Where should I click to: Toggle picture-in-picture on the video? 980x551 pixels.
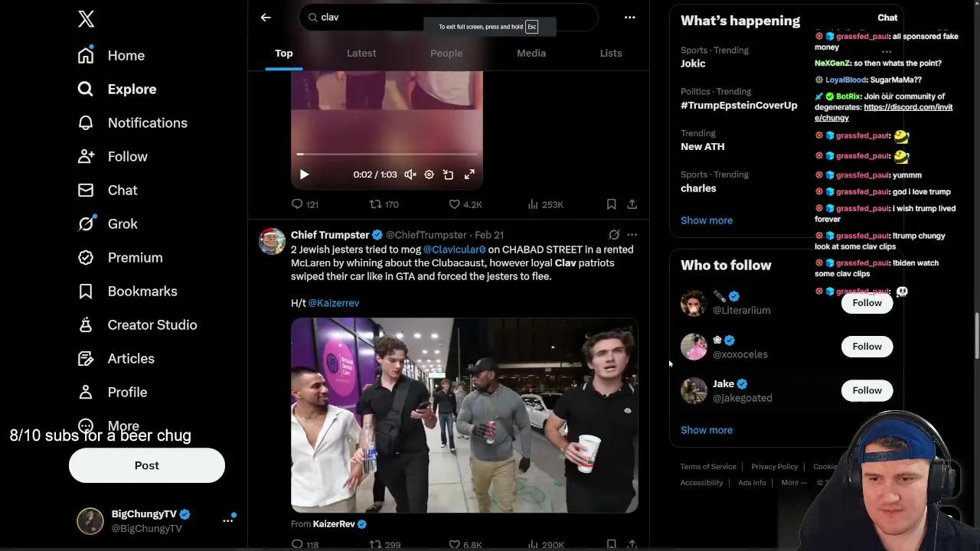[x=448, y=174]
